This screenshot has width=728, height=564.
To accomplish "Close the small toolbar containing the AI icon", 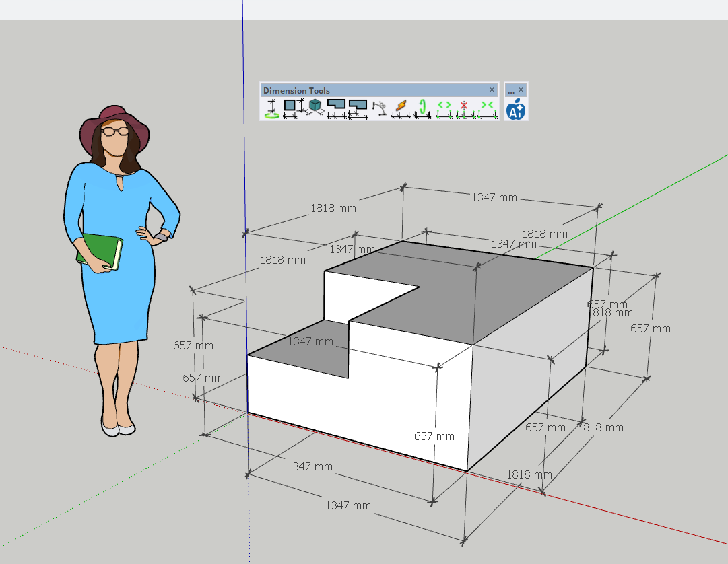I will click(x=521, y=90).
